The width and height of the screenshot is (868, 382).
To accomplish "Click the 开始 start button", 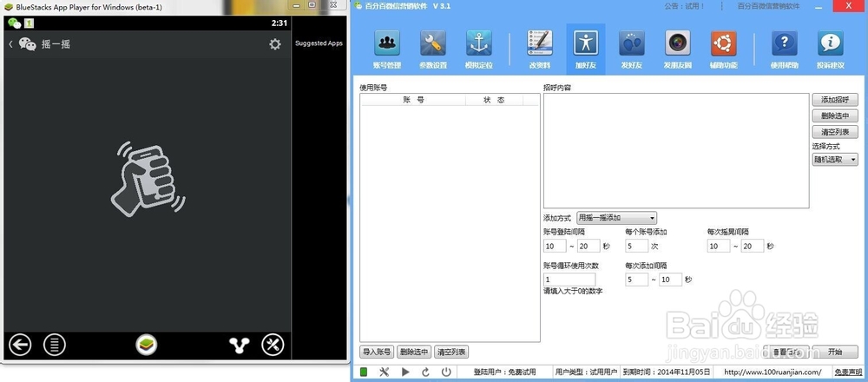I will pos(835,352).
